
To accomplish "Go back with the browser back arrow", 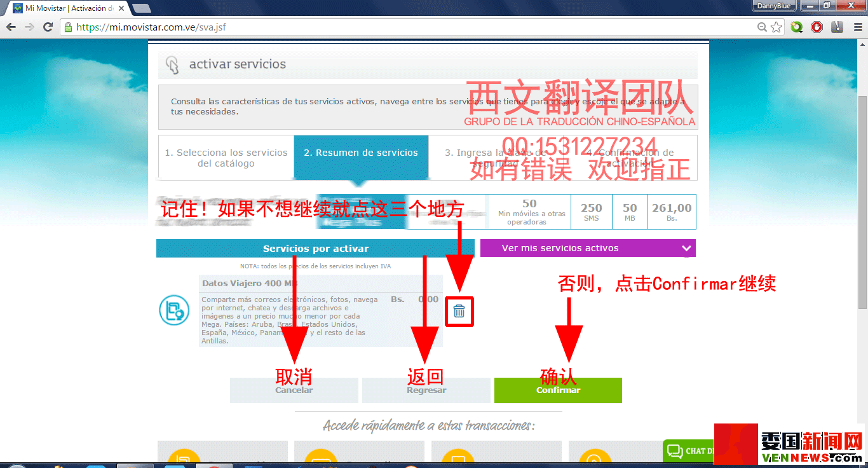I will tap(11, 27).
